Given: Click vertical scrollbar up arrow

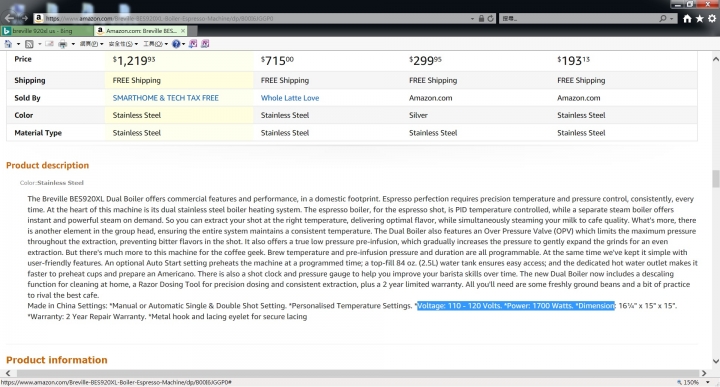Looking at the screenshot, I should pos(715,59).
